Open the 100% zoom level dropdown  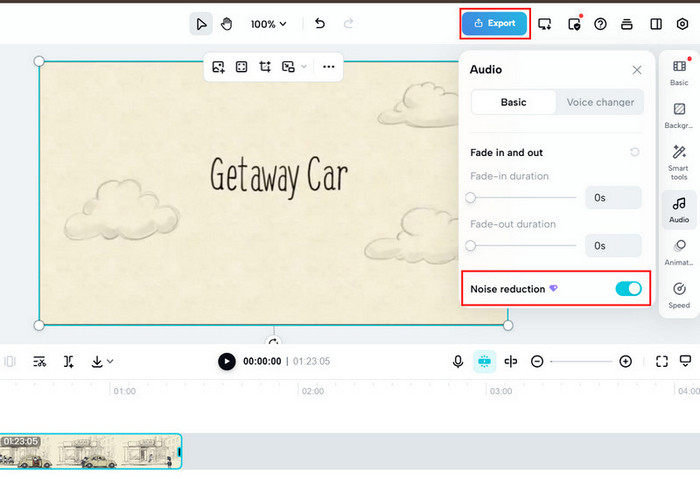coord(268,24)
